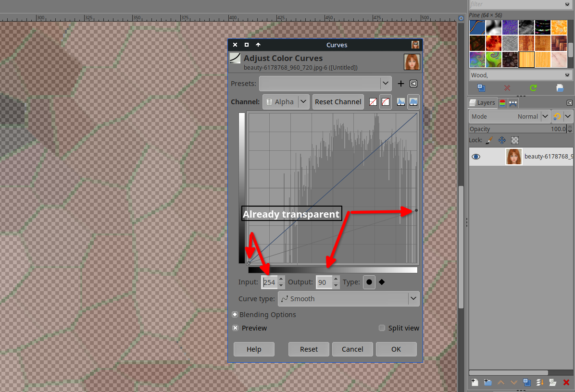Open the layer Mode Normal dropdown
The width and height of the screenshot is (575, 392).
point(510,117)
